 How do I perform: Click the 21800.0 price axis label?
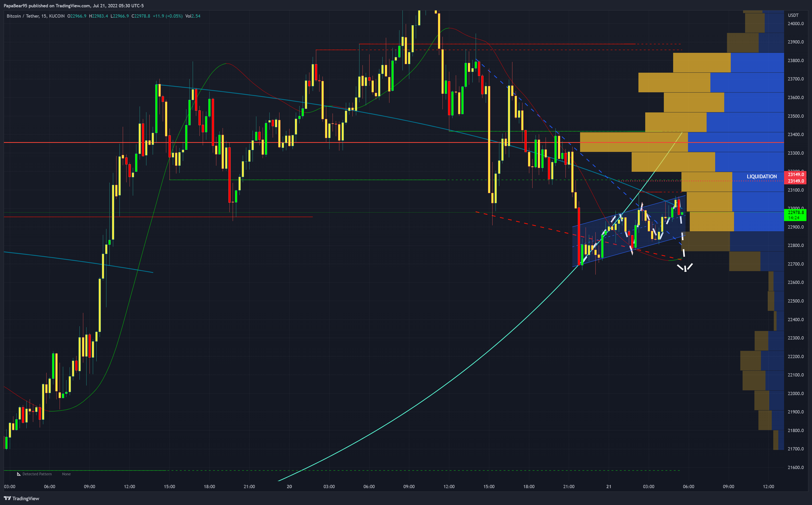point(796,431)
